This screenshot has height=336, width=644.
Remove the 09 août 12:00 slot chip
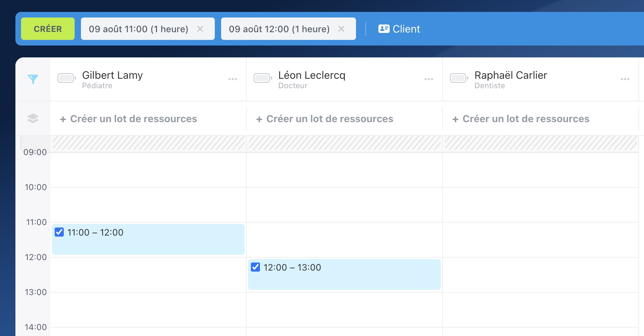341,29
